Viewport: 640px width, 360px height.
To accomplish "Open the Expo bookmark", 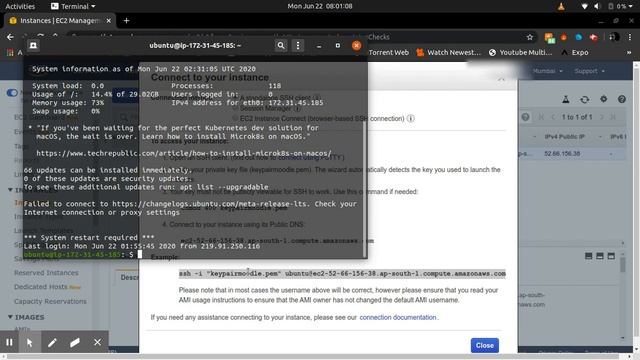I will [x=575, y=52].
